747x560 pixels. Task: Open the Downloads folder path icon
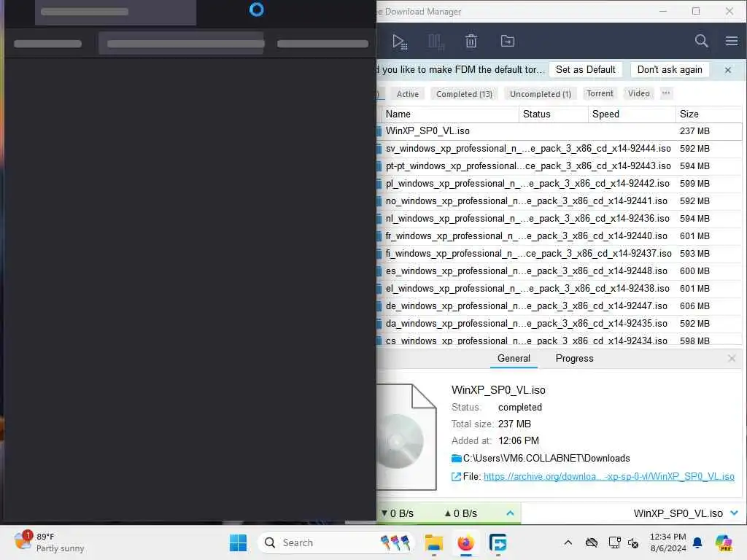(456, 459)
